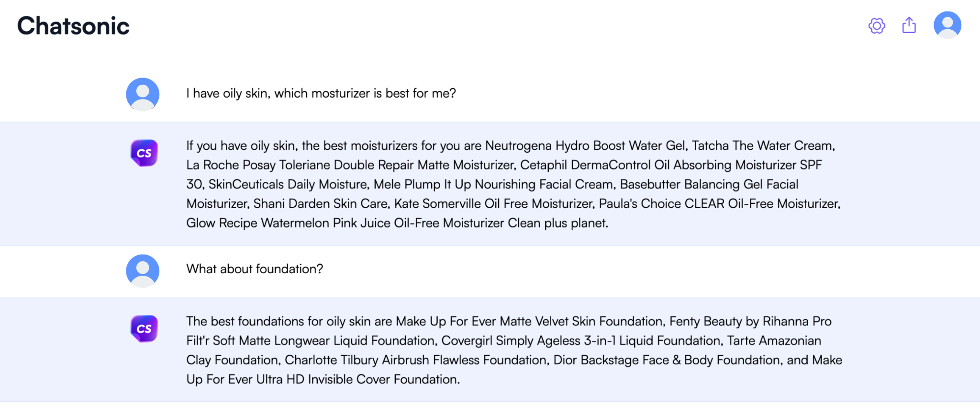Click the share conversation icon
This screenshot has width=980, height=414.
click(x=909, y=25)
